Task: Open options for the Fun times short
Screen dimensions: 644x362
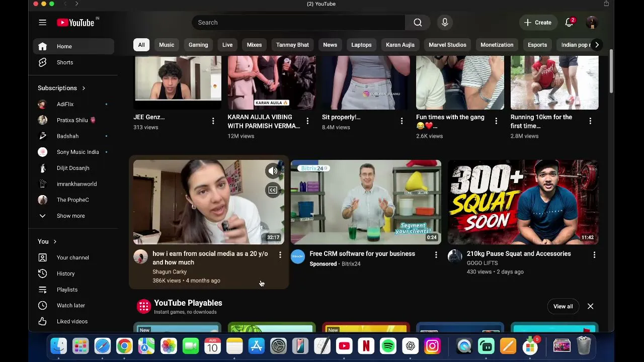Action: (496, 121)
